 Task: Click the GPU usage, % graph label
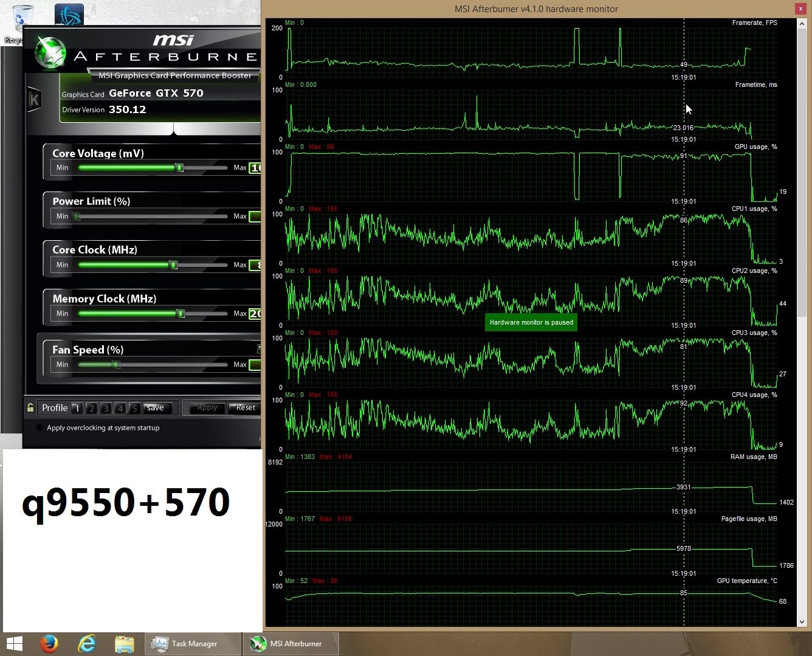[755, 147]
